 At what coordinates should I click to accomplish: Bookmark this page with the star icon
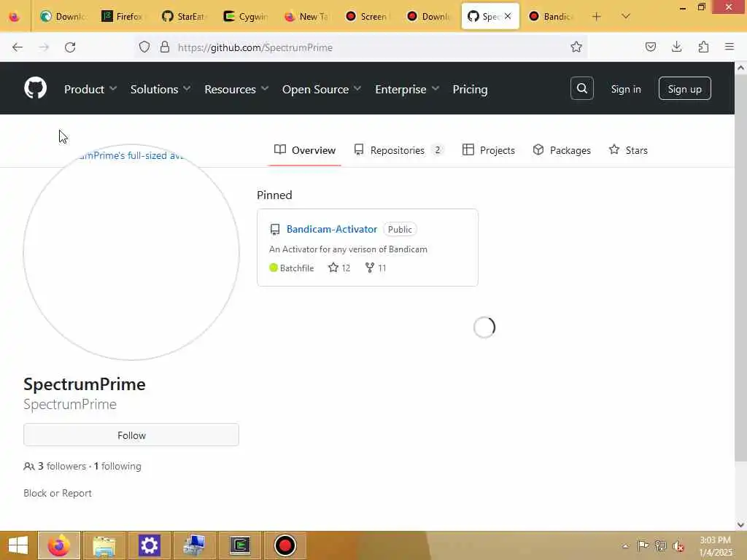click(576, 47)
